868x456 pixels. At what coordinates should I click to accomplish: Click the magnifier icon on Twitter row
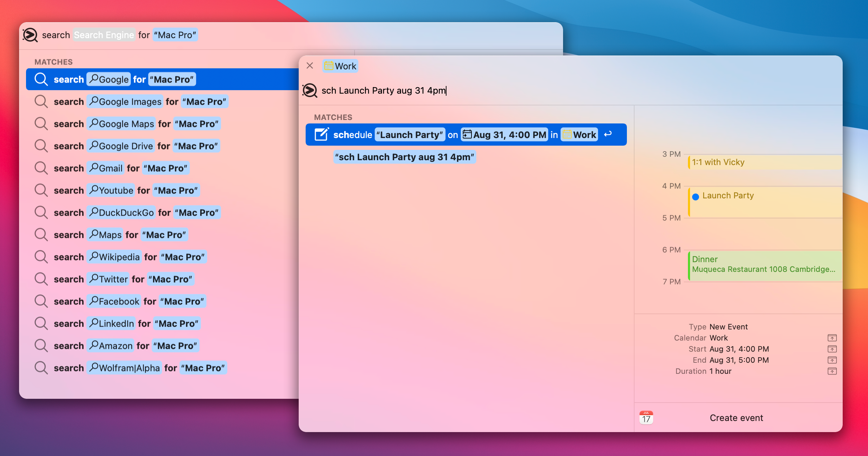click(x=41, y=279)
